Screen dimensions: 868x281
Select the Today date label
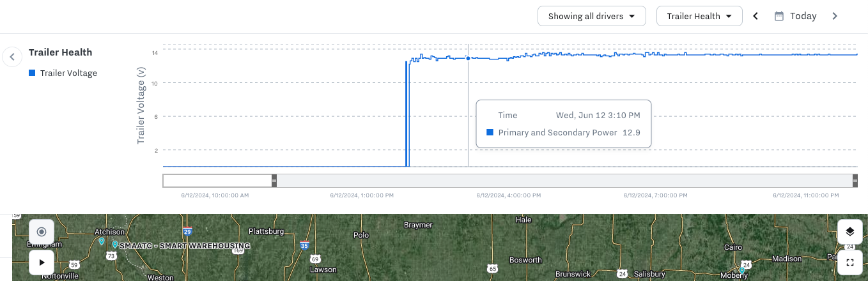(x=803, y=16)
